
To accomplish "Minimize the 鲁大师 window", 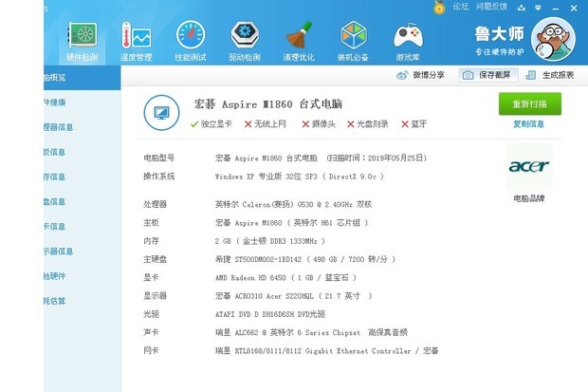I will coord(556,8).
